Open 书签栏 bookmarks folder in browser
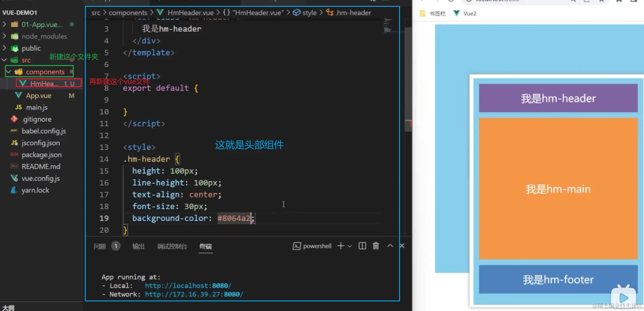Screen dimensions: 644x311 click(433, 13)
